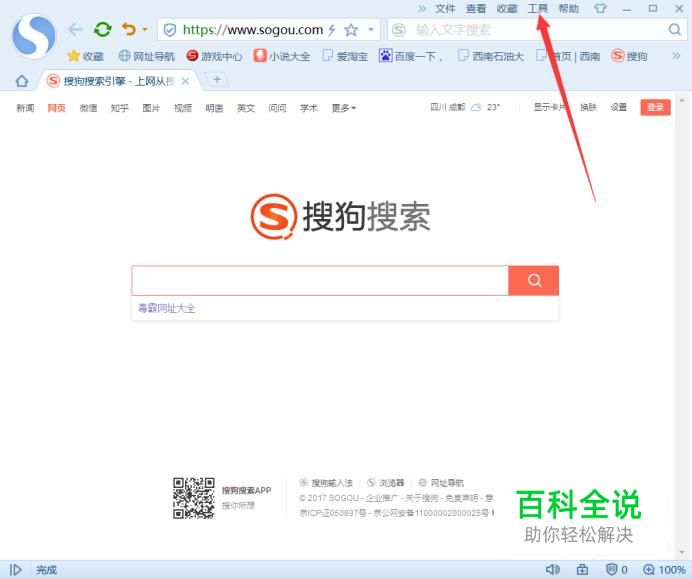Screen dimensions: 692x579
Task: Switch to 知乎 search category
Action: tap(120, 108)
